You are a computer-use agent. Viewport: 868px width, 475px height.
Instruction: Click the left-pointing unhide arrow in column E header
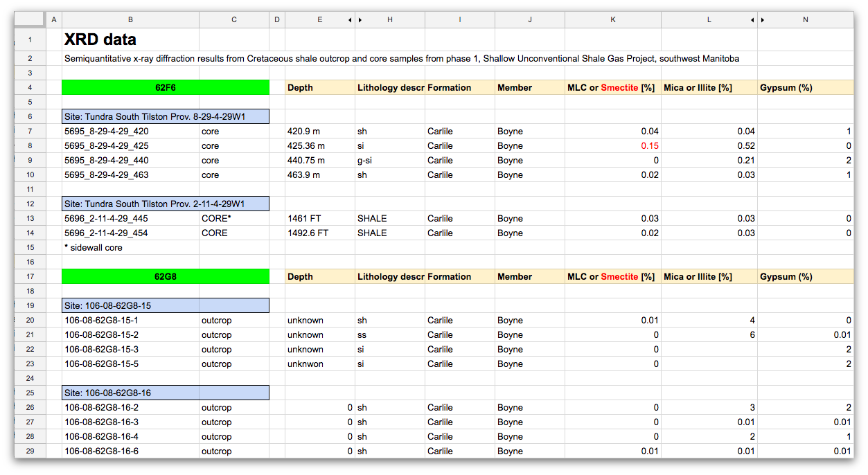pyautogui.click(x=349, y=20)
